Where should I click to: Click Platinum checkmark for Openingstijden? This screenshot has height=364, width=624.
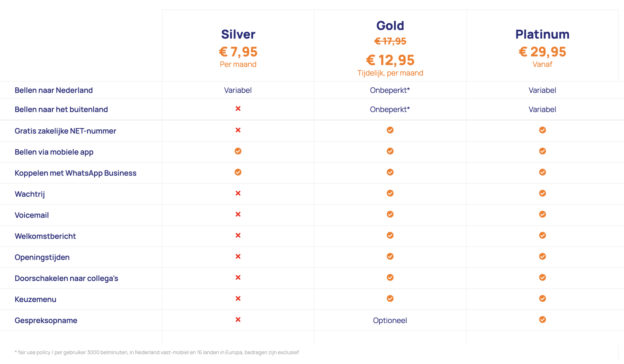point(542,256)
